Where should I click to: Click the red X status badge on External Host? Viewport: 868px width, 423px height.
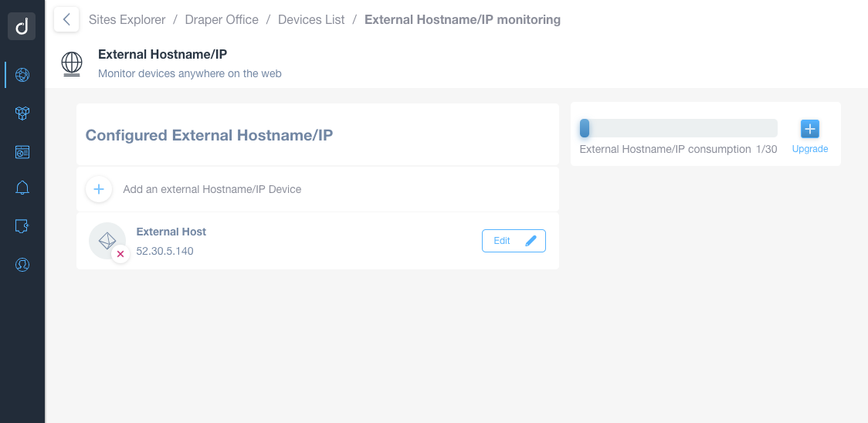pyautogui.click(x=120, y=254)
